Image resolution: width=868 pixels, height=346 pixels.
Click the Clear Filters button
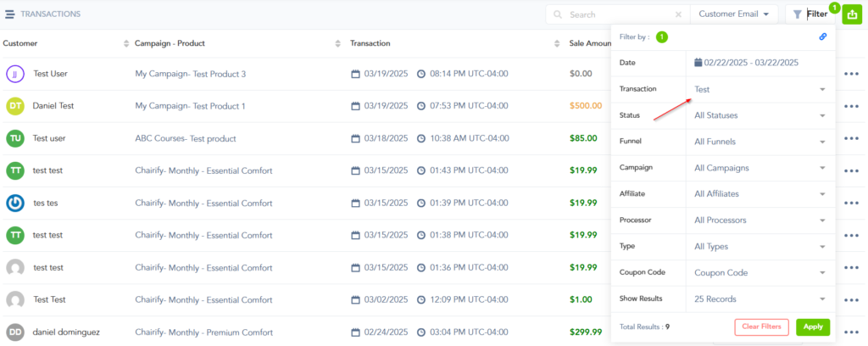pyautogui.click(x=761, y=326)
